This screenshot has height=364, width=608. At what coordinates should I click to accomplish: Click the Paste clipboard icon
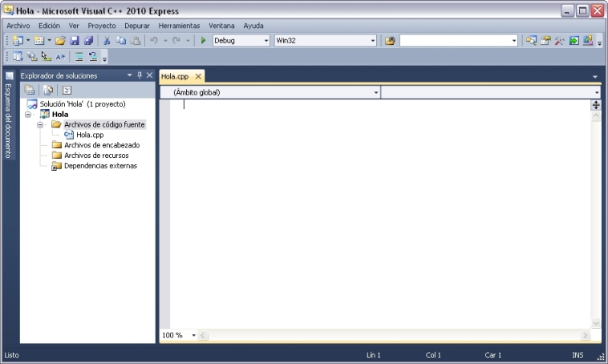click(136, 40)
